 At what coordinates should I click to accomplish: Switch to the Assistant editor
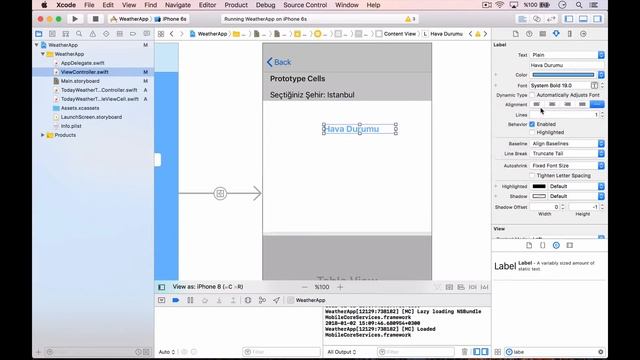click(537, 19)
